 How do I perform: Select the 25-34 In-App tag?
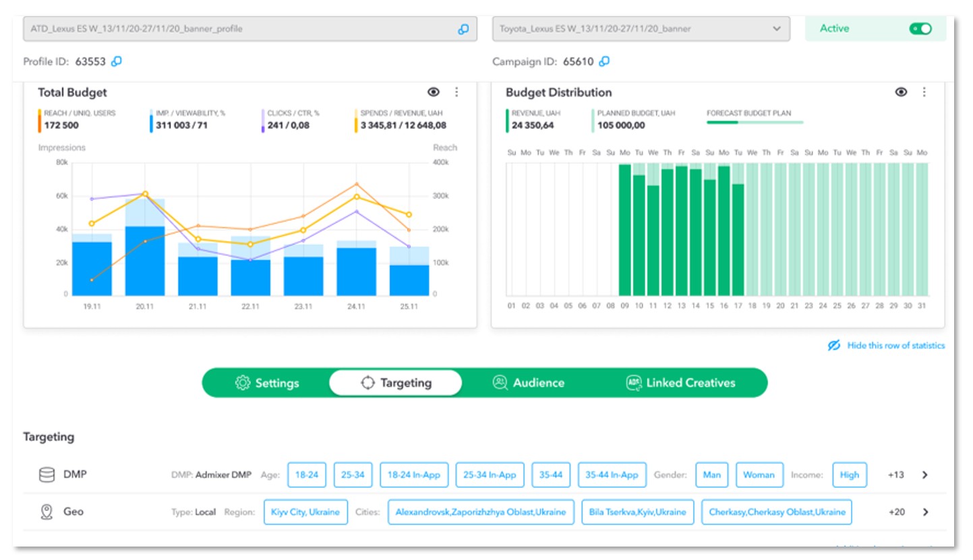tap(490, 475)
